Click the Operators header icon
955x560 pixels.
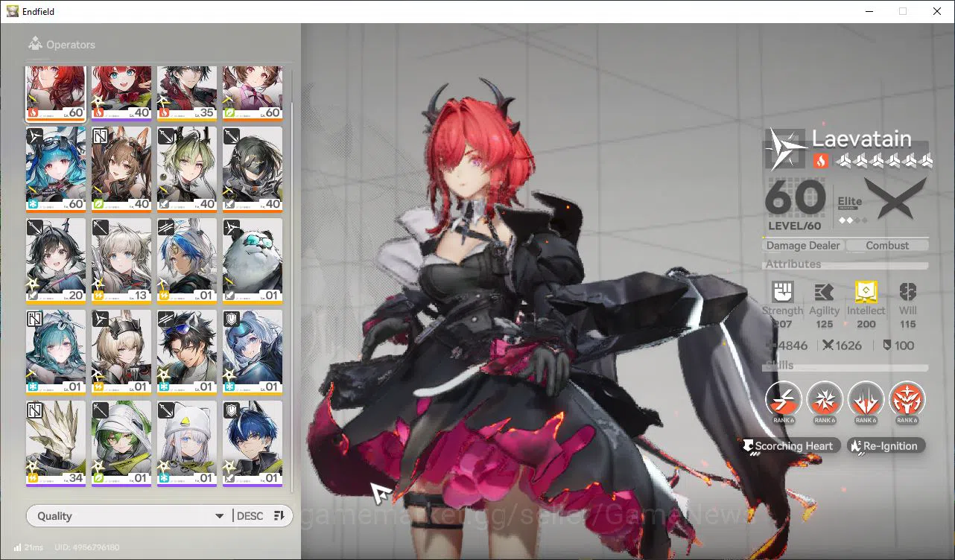tap(34, 44)
